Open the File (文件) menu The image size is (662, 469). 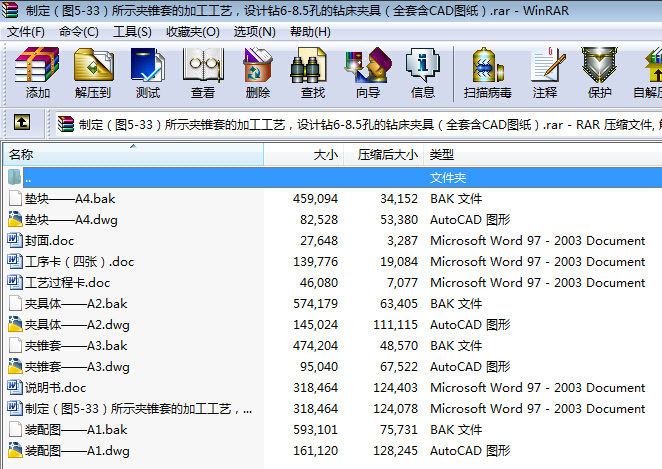coord(26,32)
